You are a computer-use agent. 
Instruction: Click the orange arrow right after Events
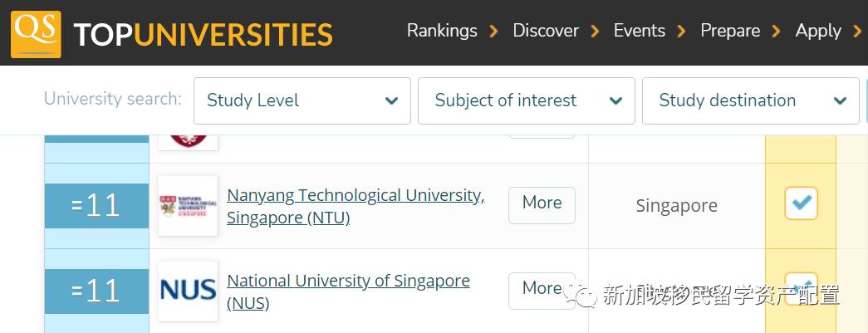682,32
